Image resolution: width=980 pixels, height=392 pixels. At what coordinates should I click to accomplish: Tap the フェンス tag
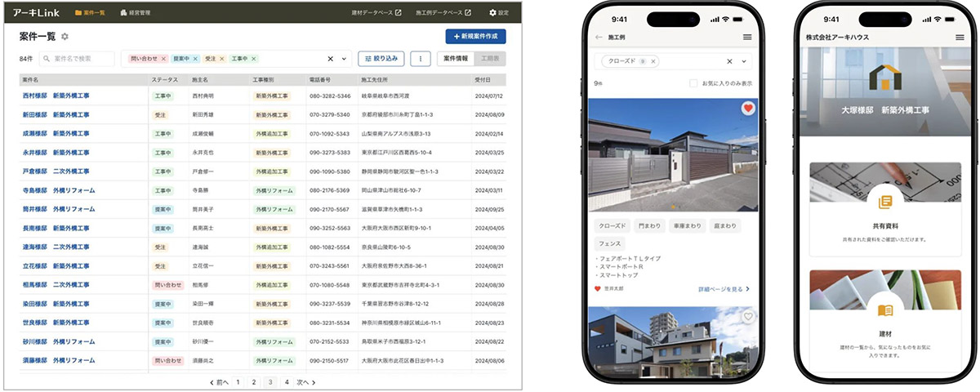click(609, 243)
